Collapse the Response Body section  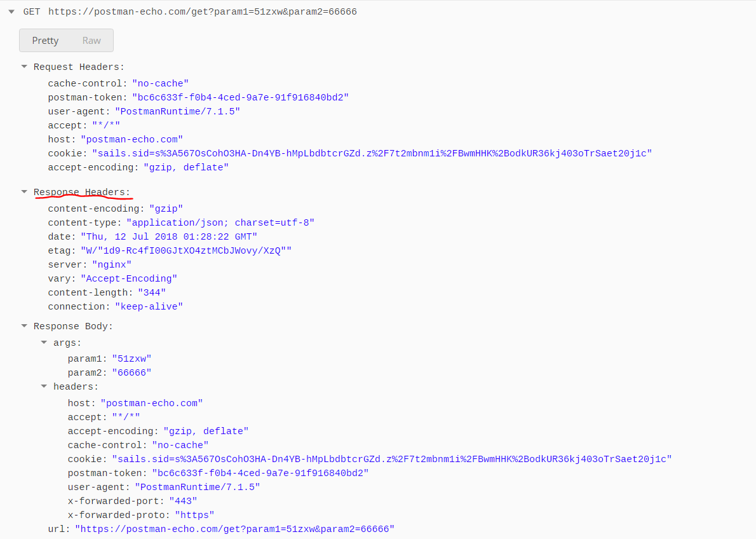pyautogui.click(x=24, y=325)
